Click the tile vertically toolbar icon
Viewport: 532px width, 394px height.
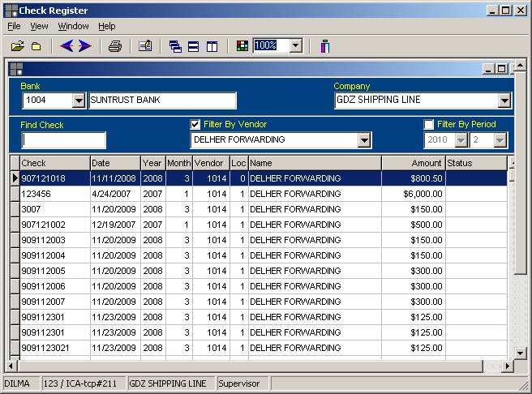tap(212, 46)
